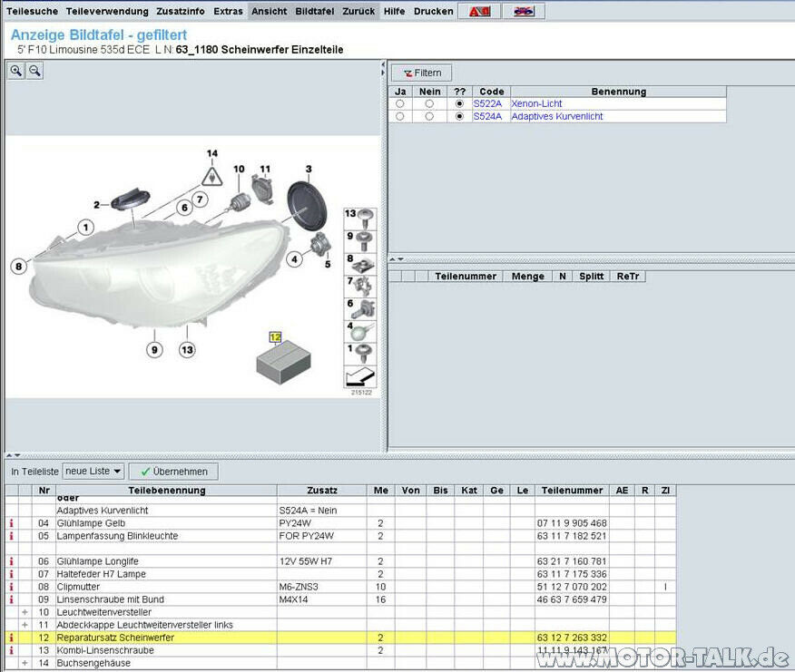Select Nein for S522A Xenon-Licht
This screenshot has height=672, width=795.
(429, 103)
